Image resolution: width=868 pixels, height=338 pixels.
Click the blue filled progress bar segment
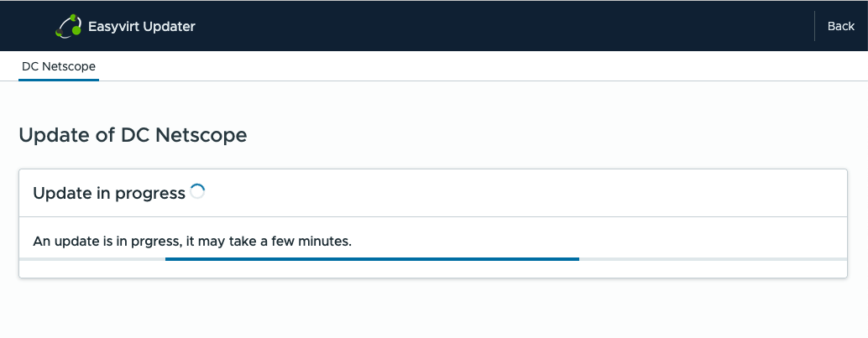click(x=372, y=259)
